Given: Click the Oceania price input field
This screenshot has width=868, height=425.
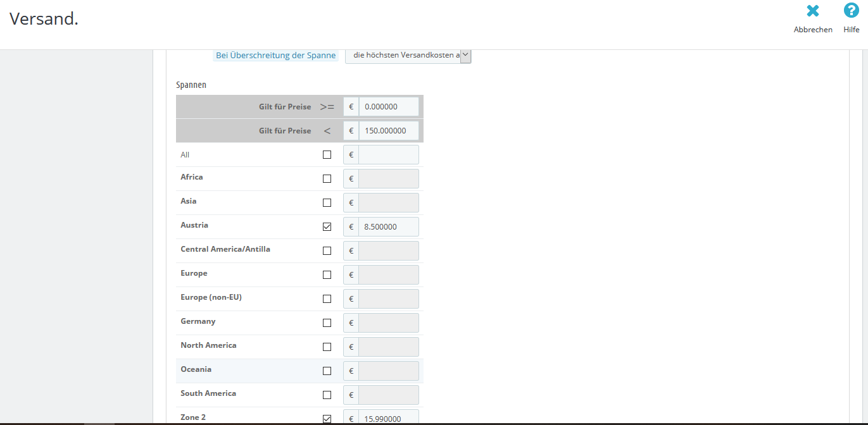Looking at the screenshot, I should click(389, 371).
